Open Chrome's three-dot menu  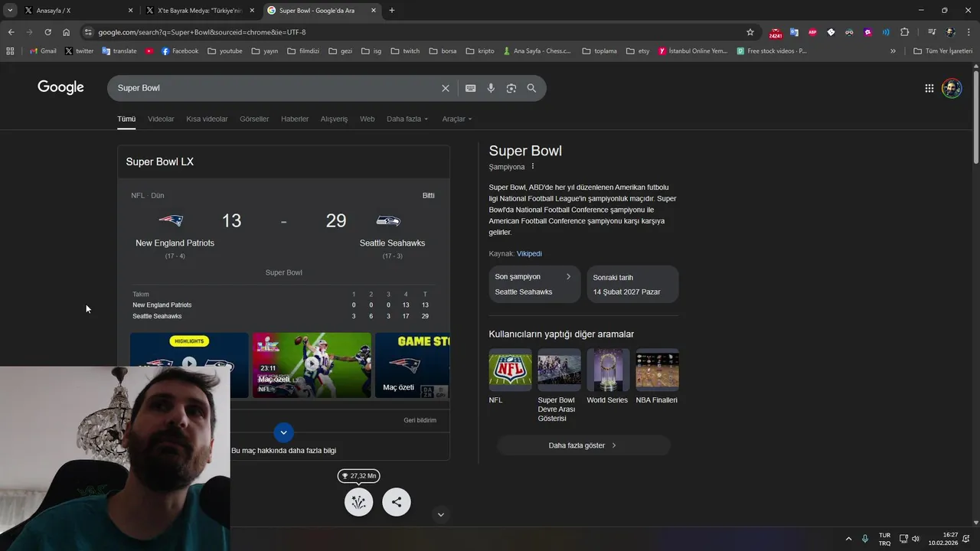[x=969, y=32]
